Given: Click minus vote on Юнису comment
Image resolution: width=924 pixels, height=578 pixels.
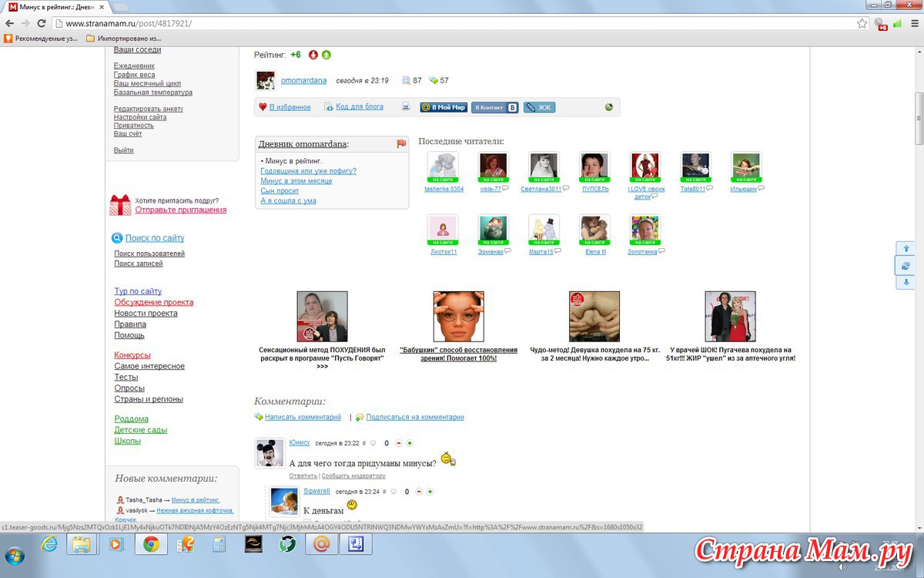Looking at the screenshot, I should coord(398,443).
